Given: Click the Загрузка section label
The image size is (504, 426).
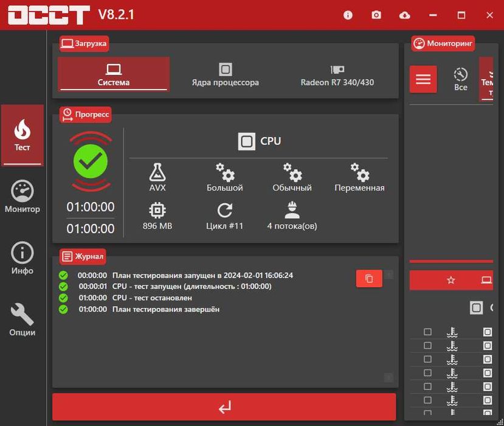Looking at the screenshot, I should click(x=85, y=43).
